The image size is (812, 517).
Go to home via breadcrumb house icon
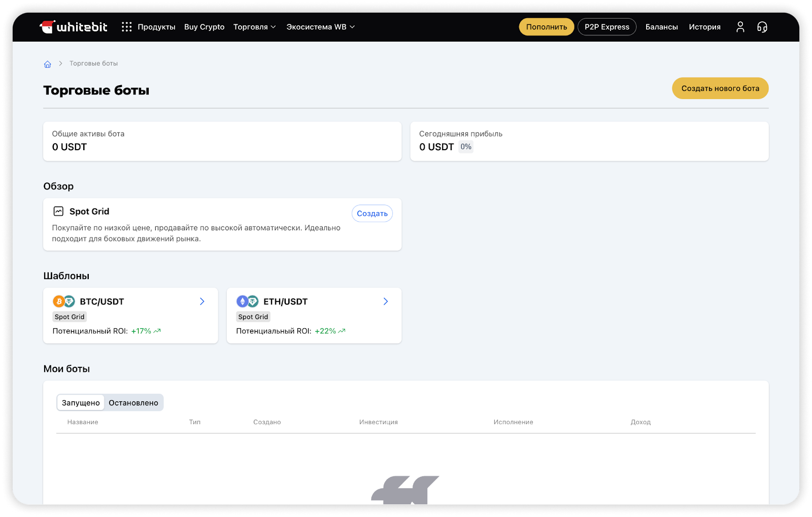[x=48, y=64]
